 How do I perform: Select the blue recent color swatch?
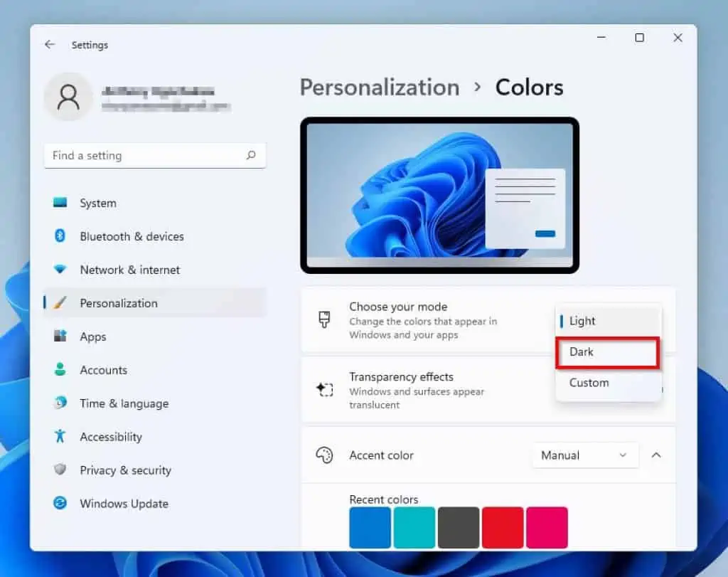[x=370, y=527]
